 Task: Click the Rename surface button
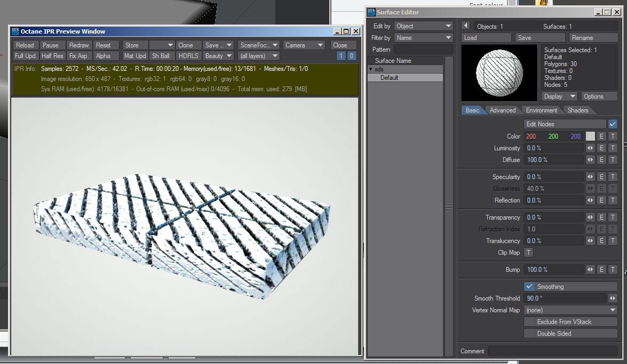(593, 37)
